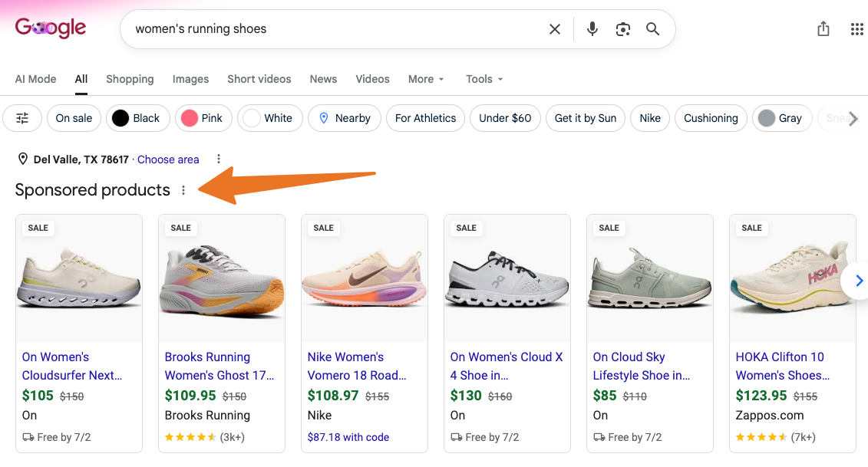868x467 pixels.
Task: Open the Google apps grid icon
Action: point(856,29)
